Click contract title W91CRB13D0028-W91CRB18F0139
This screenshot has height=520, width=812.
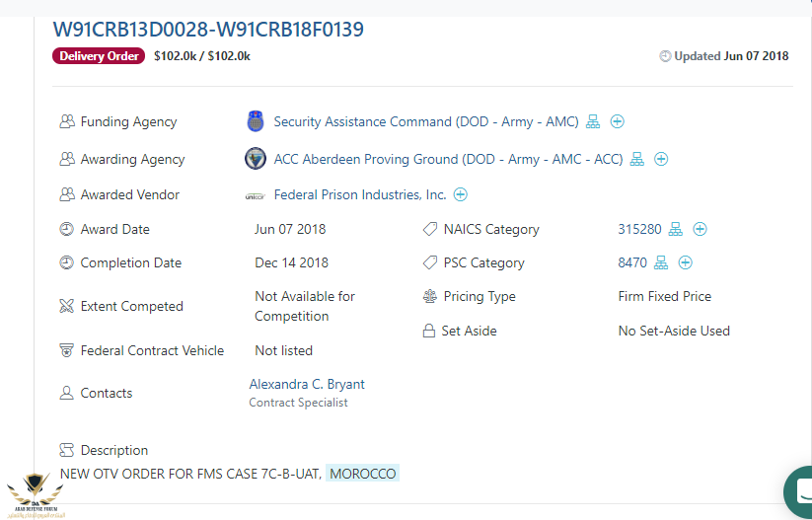coord(208,29)
